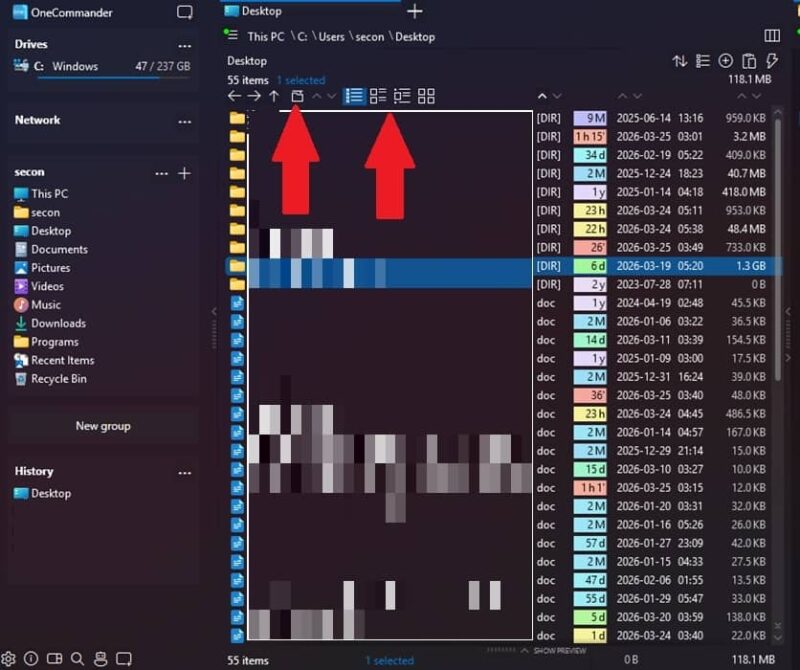Screen dimensions: 800x670
Task: Expand the Drives section options menu
Action: [x=185, y=44]
